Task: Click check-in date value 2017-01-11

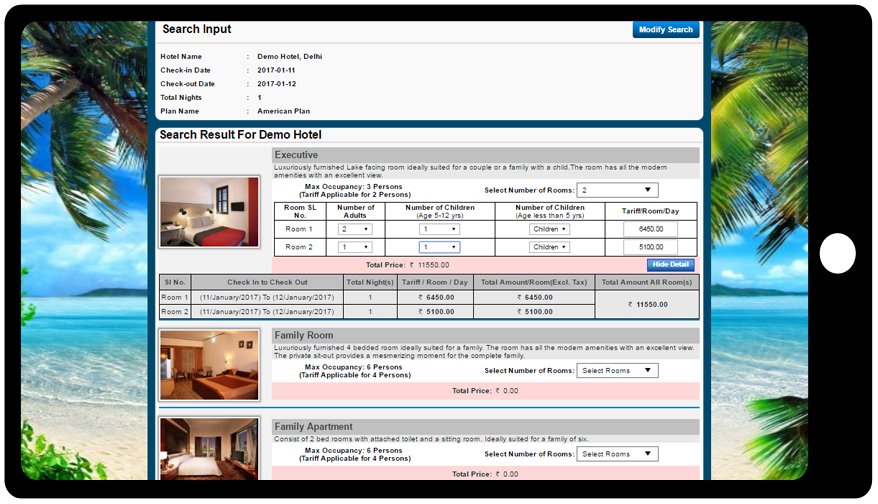Action: click(276, 71)
